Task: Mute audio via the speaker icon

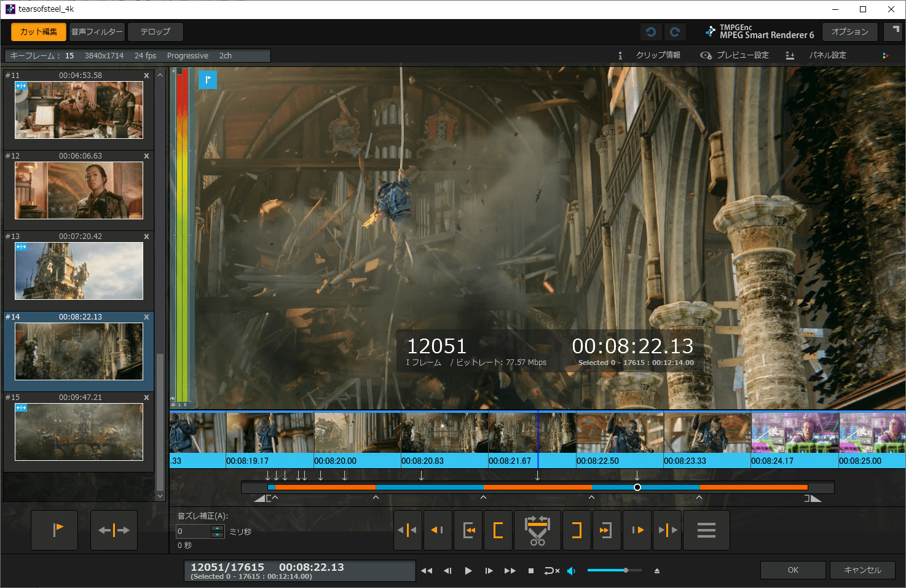Action: (571, 571)
